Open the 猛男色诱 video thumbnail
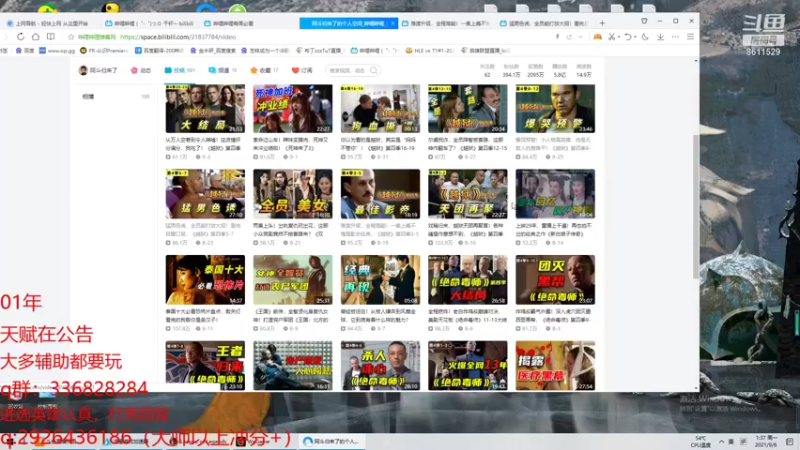 tap(205, 194)
